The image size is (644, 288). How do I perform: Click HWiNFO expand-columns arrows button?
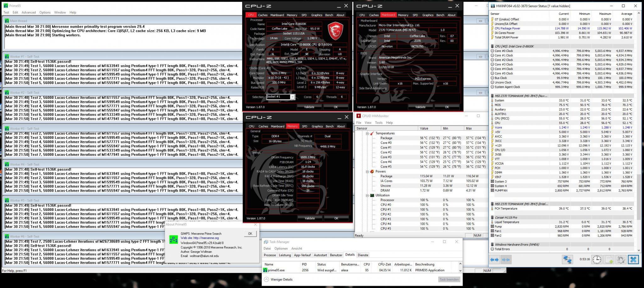[495, 260]
